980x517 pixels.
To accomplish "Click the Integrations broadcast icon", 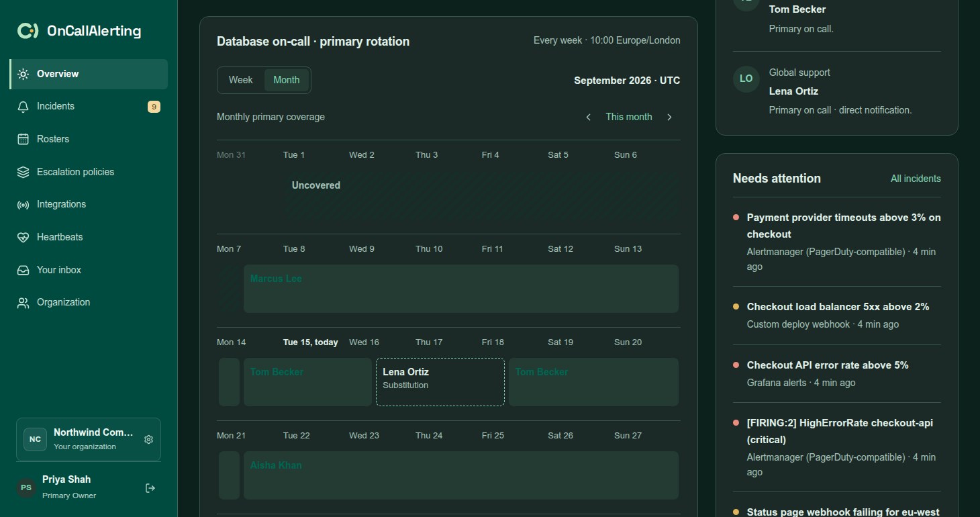I will coord(23,205).
